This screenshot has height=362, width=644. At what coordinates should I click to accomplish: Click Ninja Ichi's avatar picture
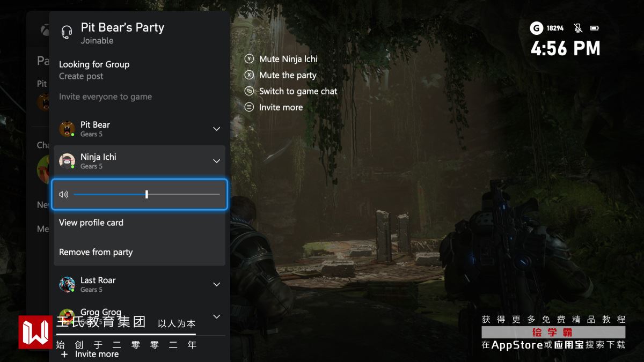[67, 161]
